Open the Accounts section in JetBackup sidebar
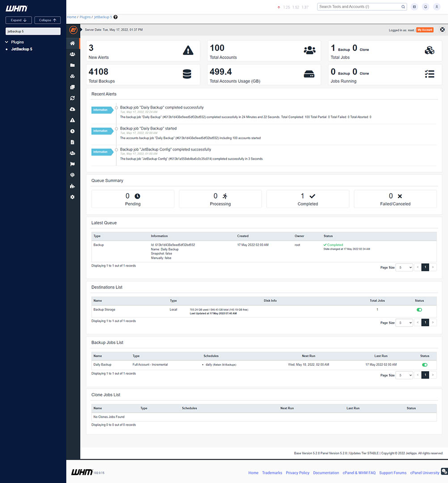The height and width of the screenshot is (483, 448). tap(72, 54)
